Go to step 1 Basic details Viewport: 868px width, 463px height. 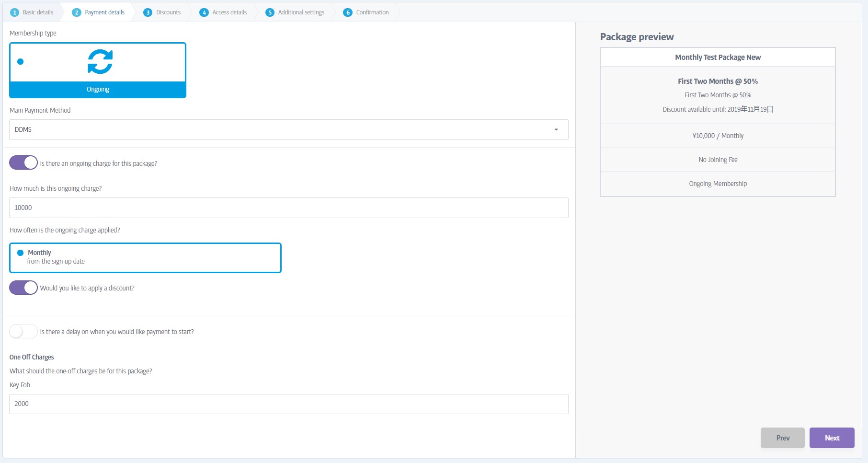click(32, 12)
